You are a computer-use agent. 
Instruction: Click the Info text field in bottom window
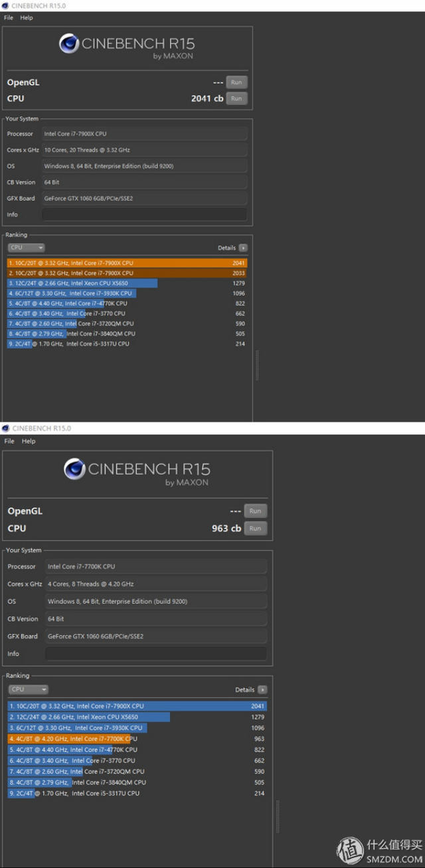tap(156, 653)
